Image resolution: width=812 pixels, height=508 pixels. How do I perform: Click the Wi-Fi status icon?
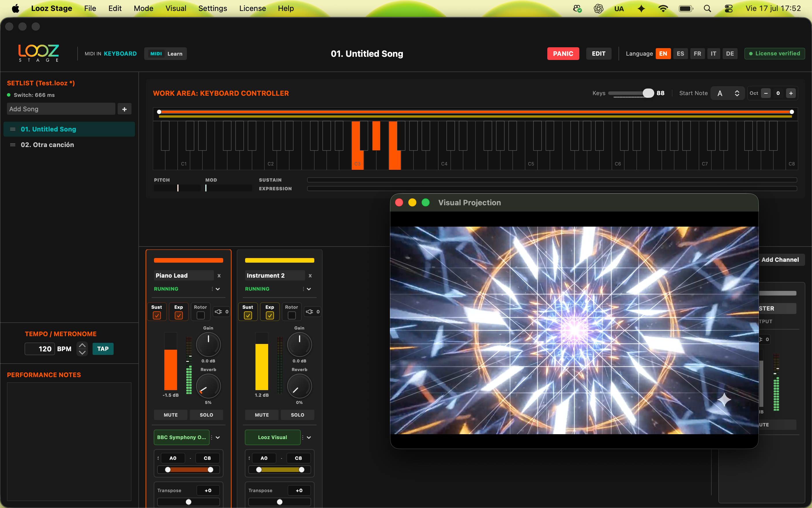pyautogui.click(x=663, y=8)
